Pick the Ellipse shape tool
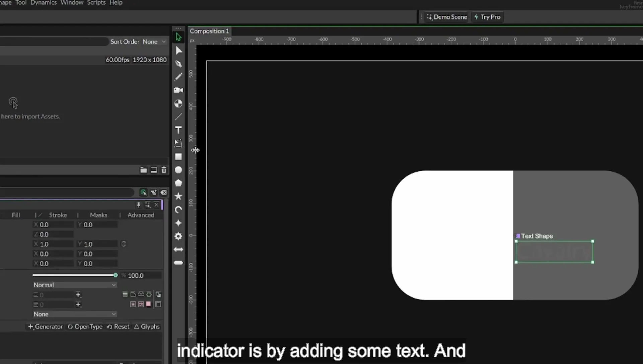The image size is (643, 364). 178,170
